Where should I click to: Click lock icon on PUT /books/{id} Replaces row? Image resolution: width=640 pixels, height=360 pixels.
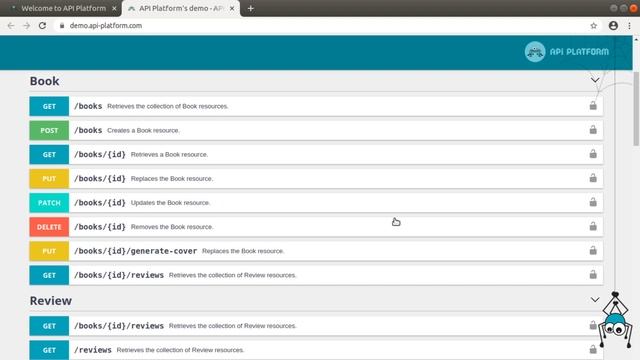(x=593, y=178)
